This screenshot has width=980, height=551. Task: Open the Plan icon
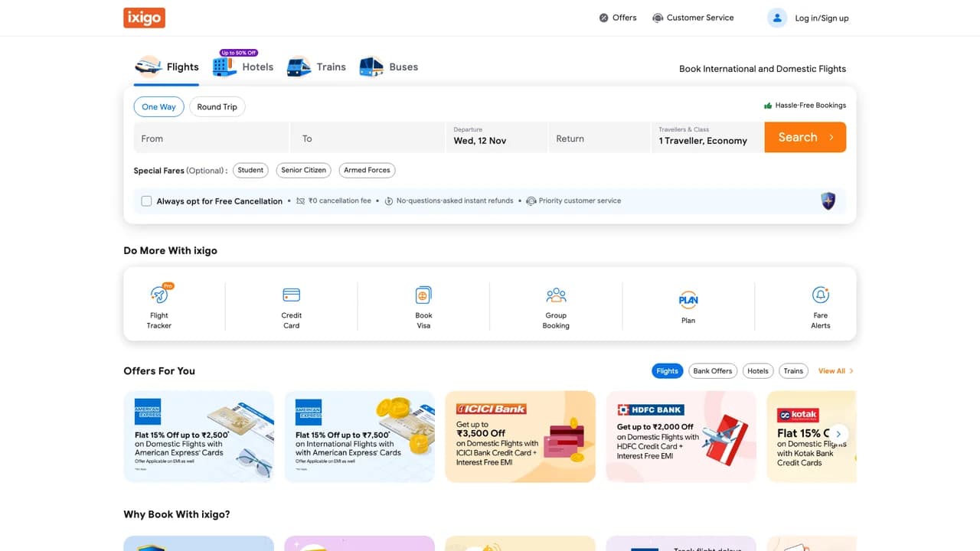pyautogui.click(x=688, y=299)
